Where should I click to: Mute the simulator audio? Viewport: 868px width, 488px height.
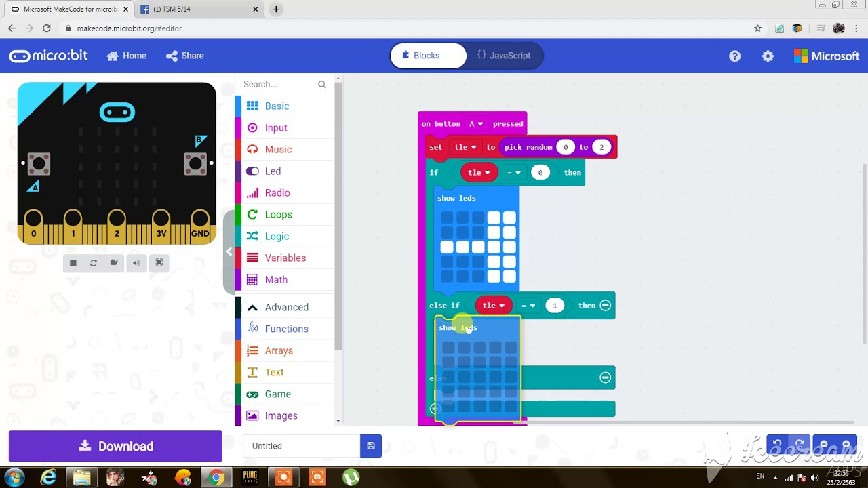tap(136, 263)
